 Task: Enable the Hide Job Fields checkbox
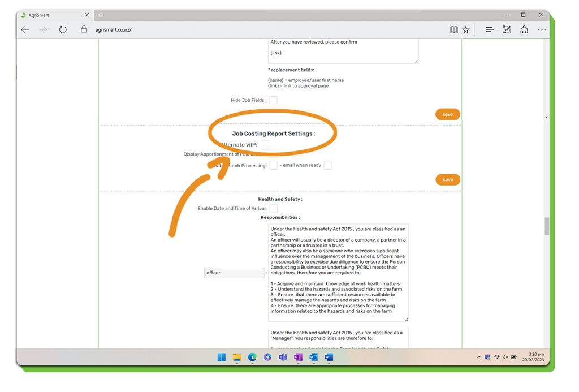tap(273, 100)
